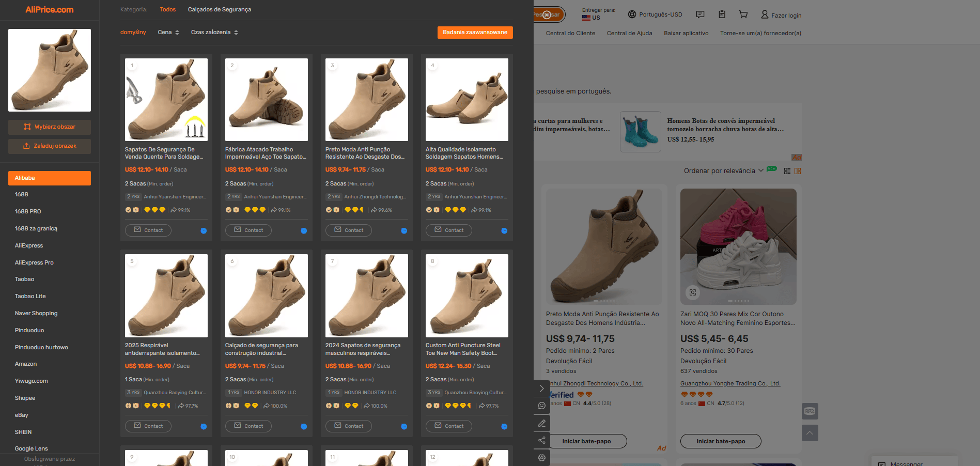Switch to list view layout icon
This screenshot has width=980, height=466.
coord(787,171)
